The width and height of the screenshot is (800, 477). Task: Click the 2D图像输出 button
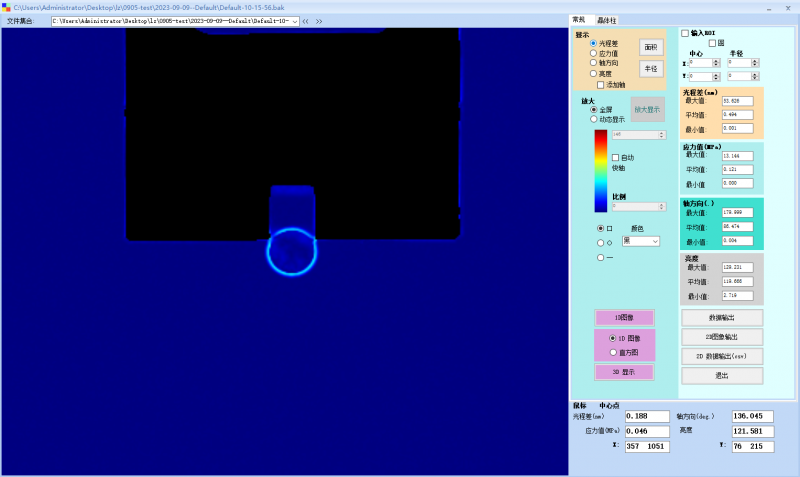click(x=722, y=337)
